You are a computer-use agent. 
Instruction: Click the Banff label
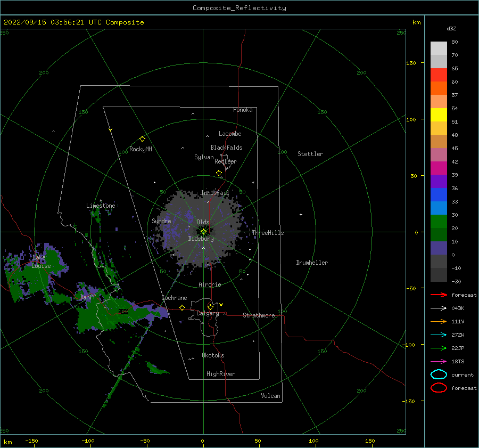(x=88, y=297)
